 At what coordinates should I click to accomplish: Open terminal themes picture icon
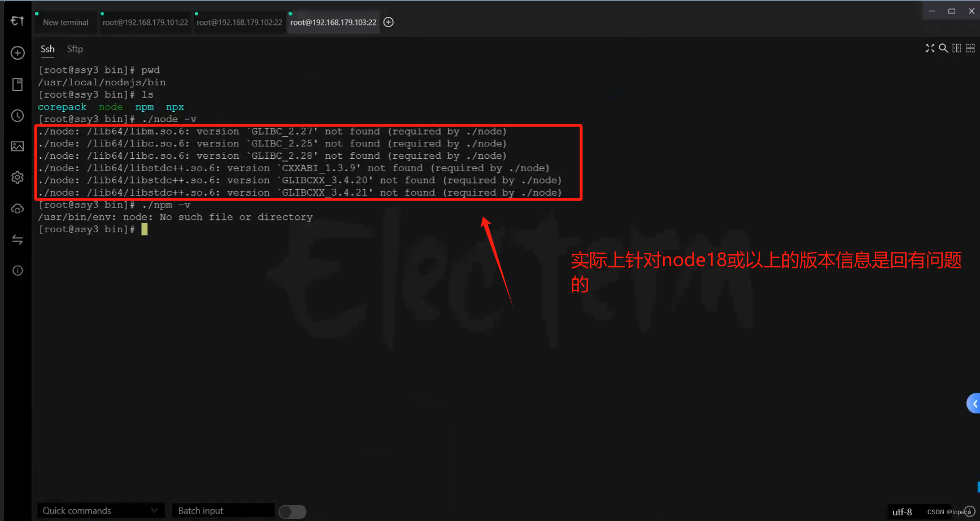[x=18, y=146]
